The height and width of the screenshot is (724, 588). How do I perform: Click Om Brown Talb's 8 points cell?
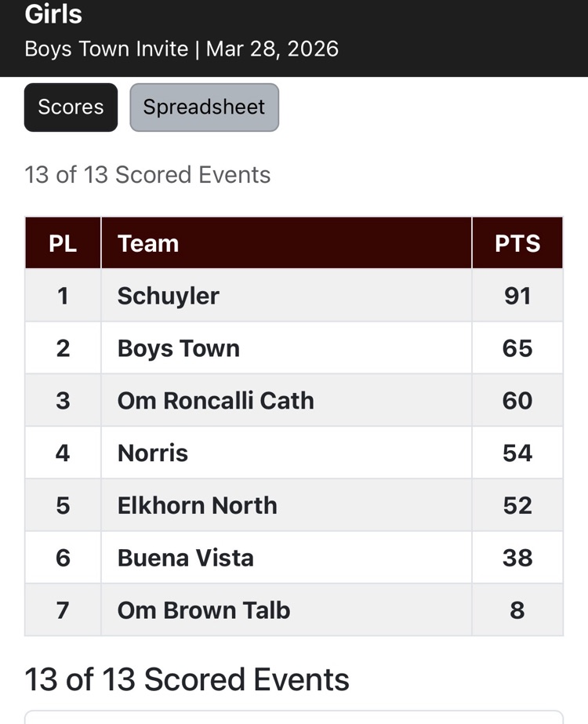(517, 610)
